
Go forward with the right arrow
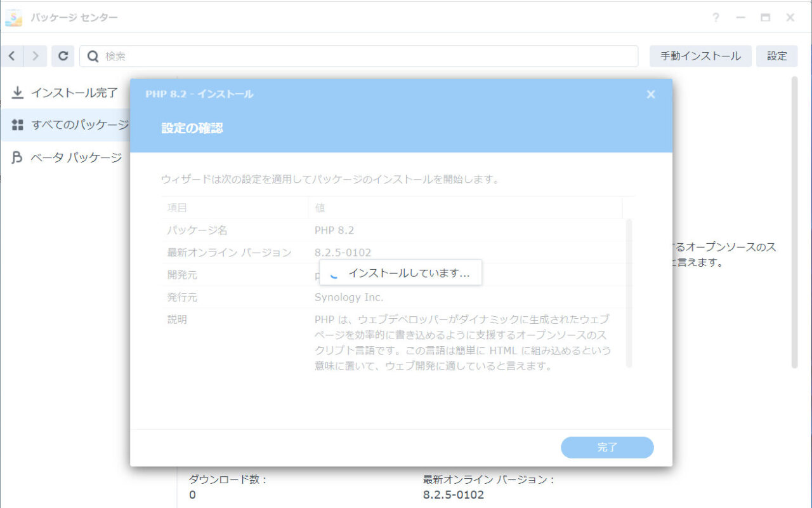(x=36, y=56)
